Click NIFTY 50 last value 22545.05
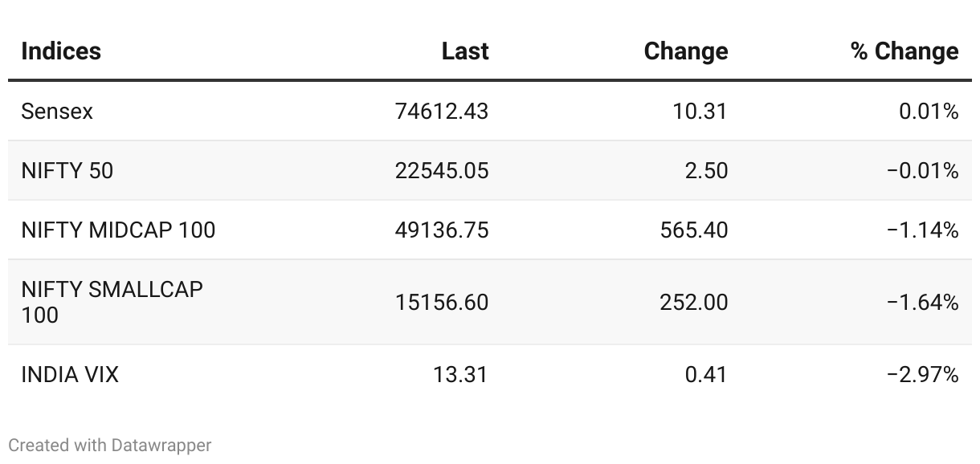 click(441, 171)
